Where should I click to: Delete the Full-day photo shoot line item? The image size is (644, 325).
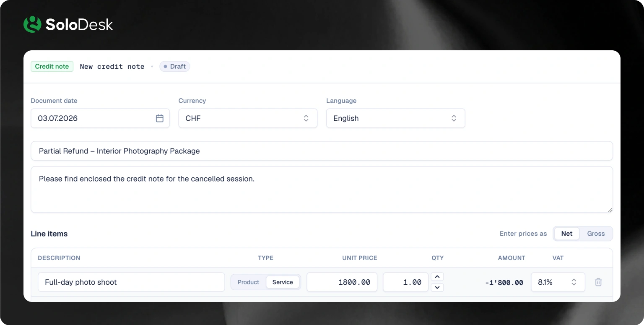click(x=598, y=282)
